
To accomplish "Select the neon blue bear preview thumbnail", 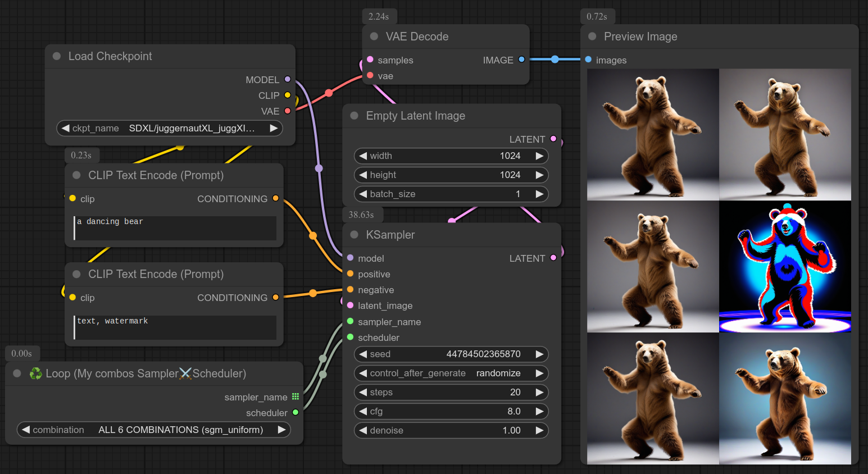I will pyautogui.click(x=785, y=267).
